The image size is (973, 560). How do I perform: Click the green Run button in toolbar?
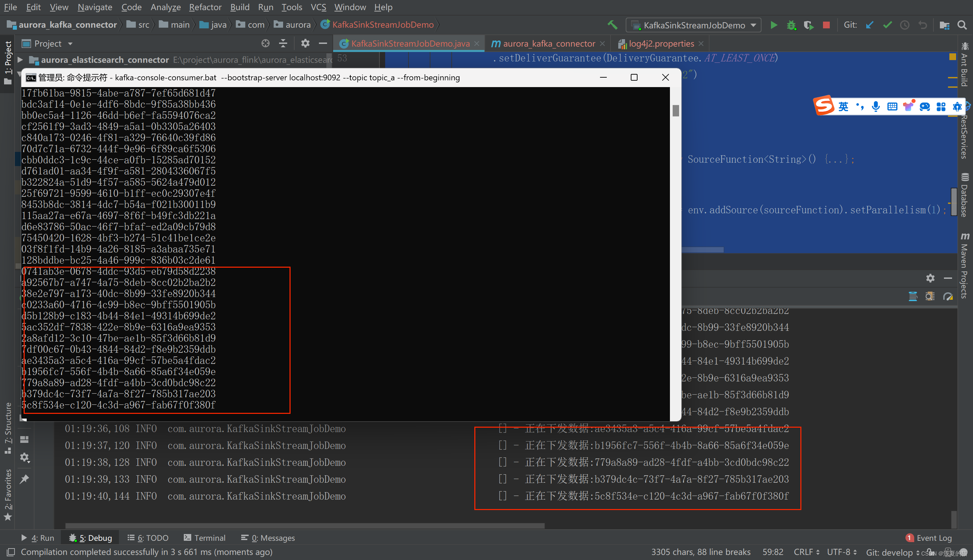click(774, 25)
